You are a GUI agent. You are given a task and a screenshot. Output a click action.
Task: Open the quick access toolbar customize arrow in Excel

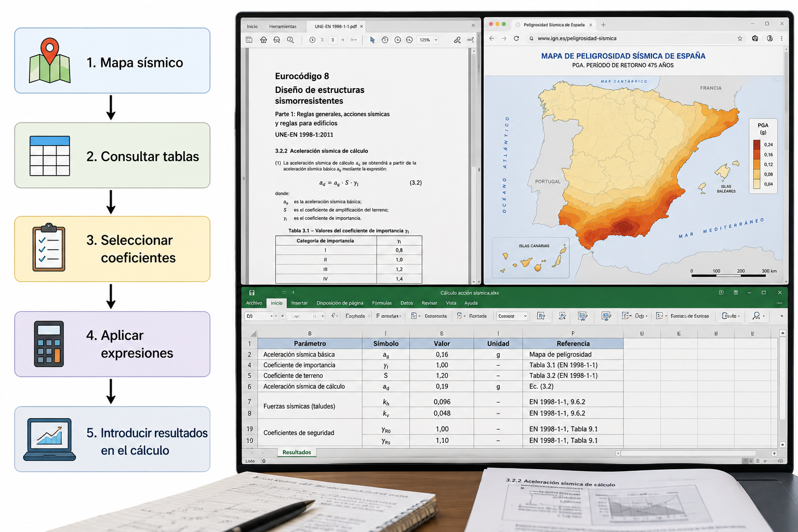pyautogui.click(x=294, y=292)
